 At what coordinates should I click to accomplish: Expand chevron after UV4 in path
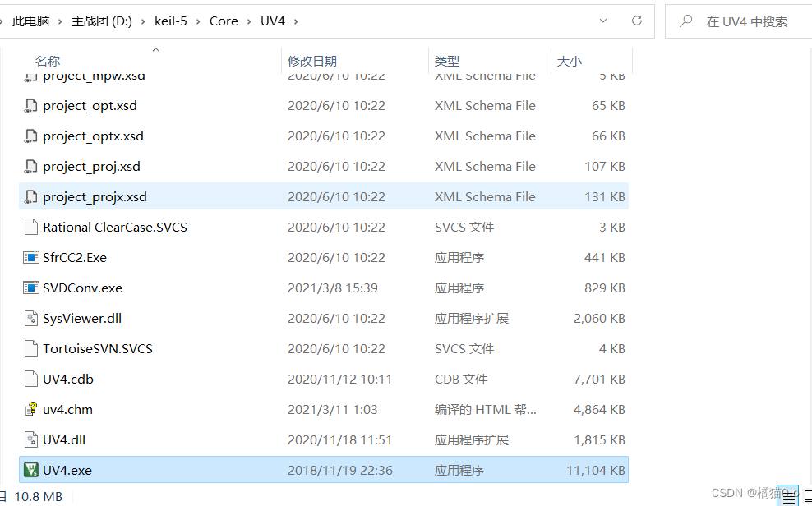296,21
